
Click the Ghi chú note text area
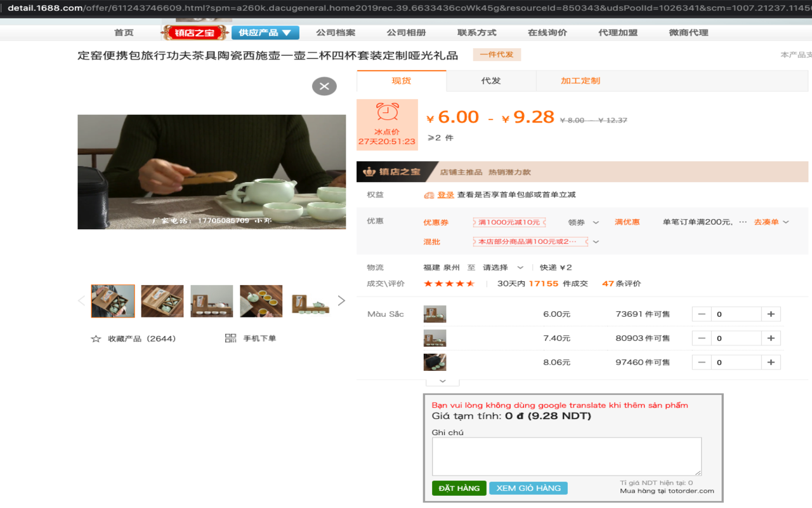click(566, 457)
